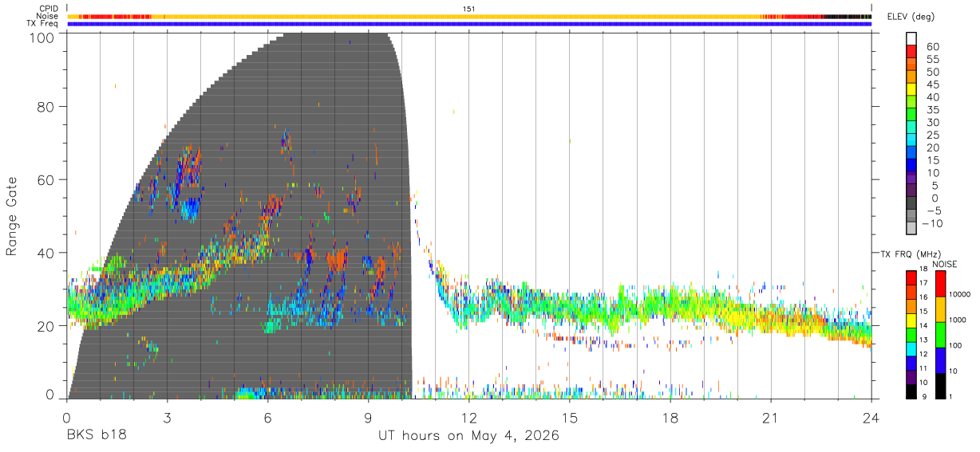Click the 21 tick label on the UT hours axis
This screenshot has height=452, width=980.
[x=771, y=419]
